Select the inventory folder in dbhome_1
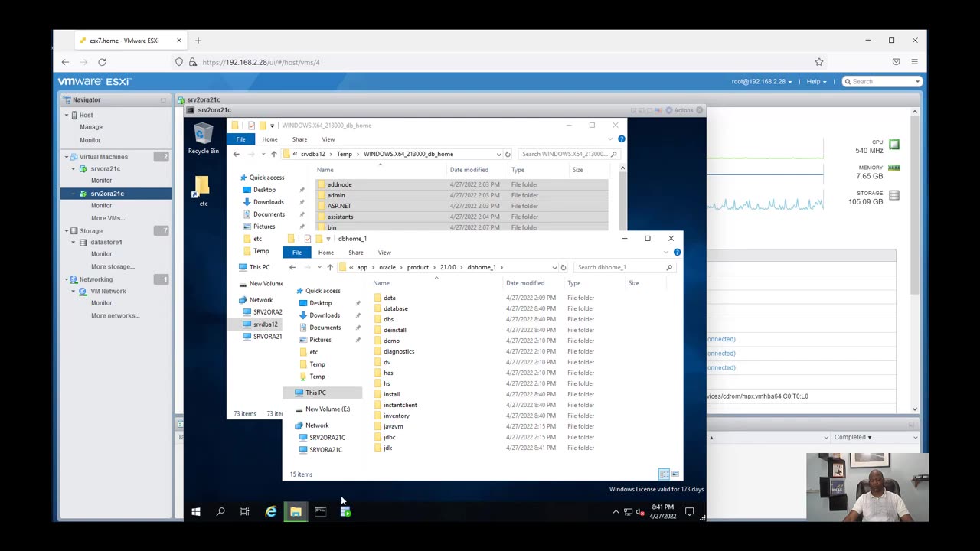The height and width of the screenshot is (551, 980). (397, 416)
